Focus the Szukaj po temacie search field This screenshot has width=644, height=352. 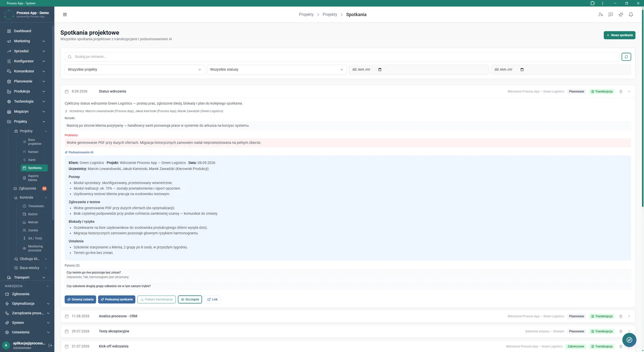pyautogui.click(x=342, y=57)
